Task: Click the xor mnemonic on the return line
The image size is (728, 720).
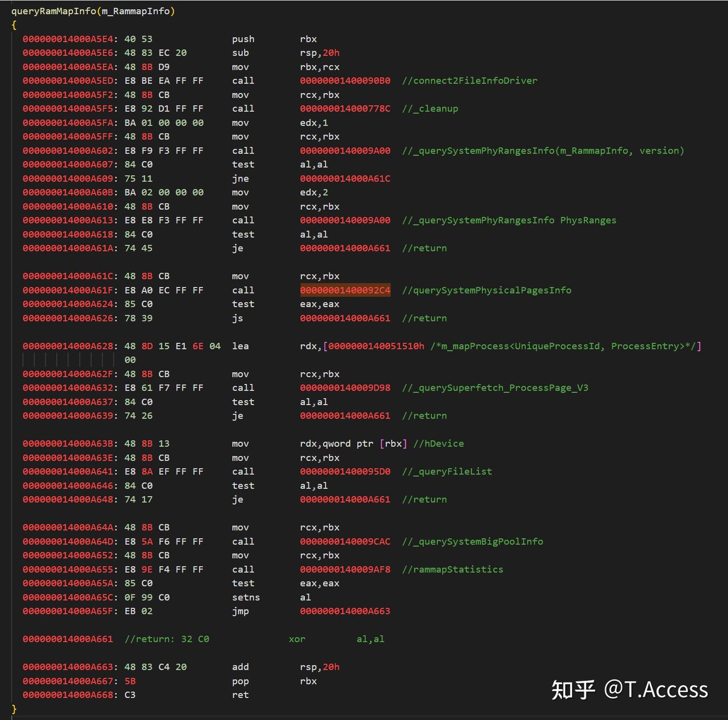Action: pos(297,639)
